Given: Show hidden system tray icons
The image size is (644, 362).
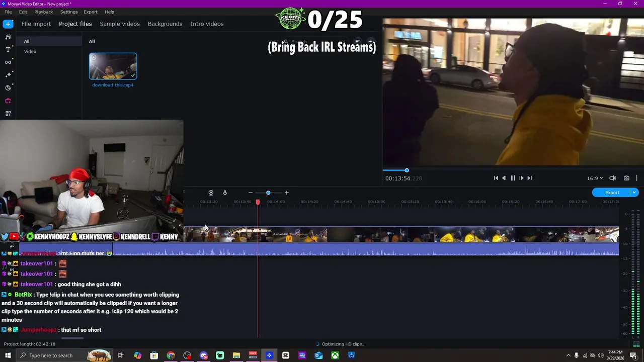Looking at the screenshot, I should [x=568, y=355].
